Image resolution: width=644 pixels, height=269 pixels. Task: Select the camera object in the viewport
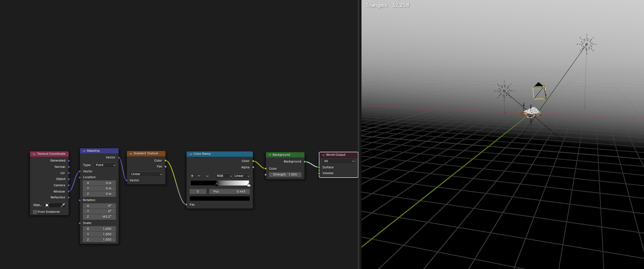click(539, 92)
